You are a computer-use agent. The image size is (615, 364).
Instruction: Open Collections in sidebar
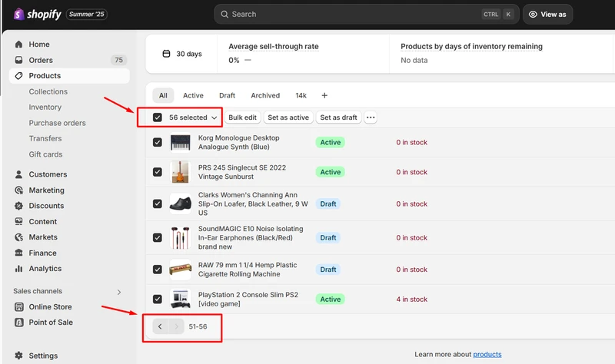pos(48,91)
